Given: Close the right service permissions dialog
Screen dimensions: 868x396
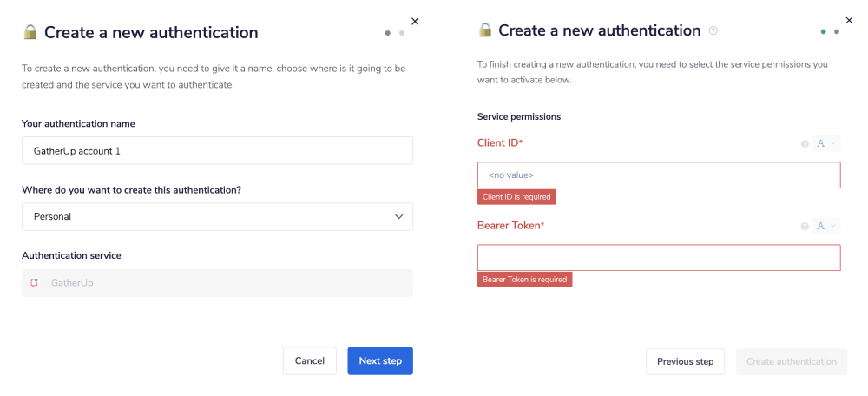Looking at the screenshot, I should pyautogui.click(x=849, y=19).
